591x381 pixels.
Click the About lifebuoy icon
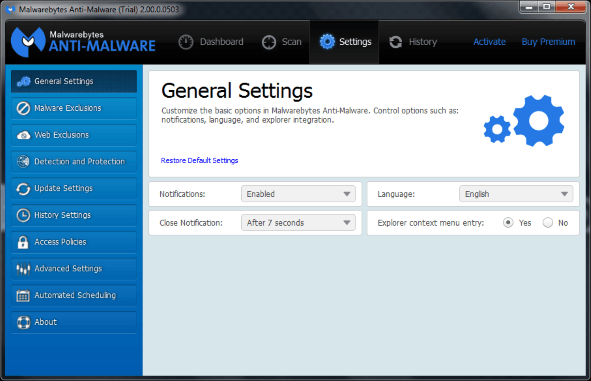pyautogui.click(x=23, y=322)
